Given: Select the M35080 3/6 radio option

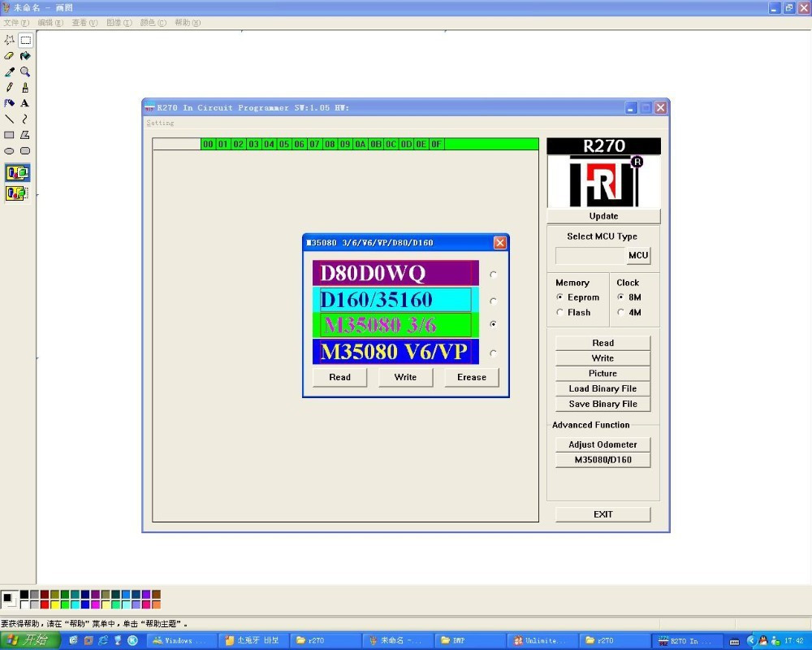Looking at the screenshot, I should point(493,324).
